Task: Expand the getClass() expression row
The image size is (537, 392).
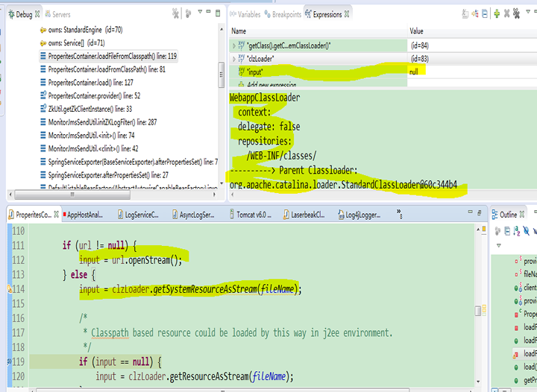Action: pos(234,45)
